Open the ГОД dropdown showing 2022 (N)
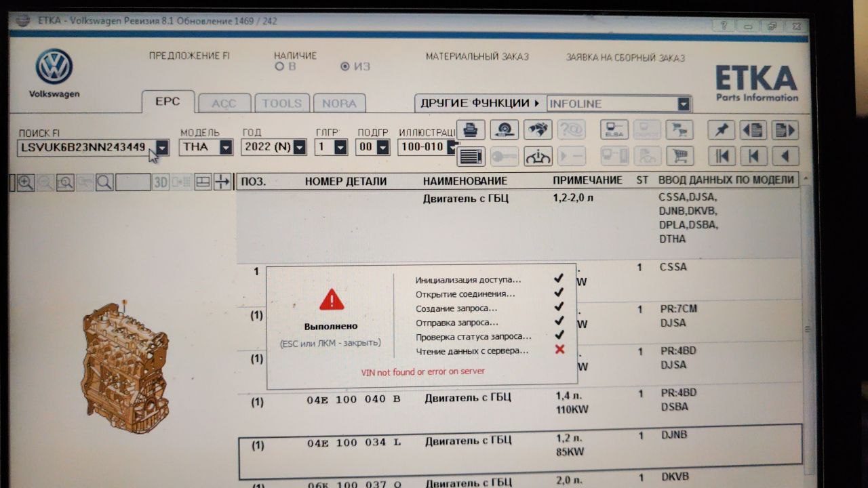 299,147
